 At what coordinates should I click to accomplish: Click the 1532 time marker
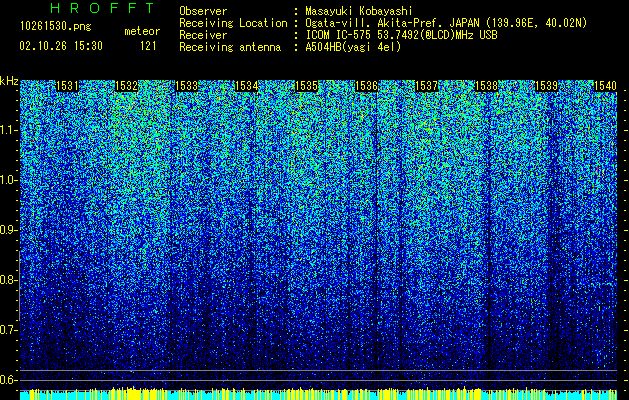point(127,86)
